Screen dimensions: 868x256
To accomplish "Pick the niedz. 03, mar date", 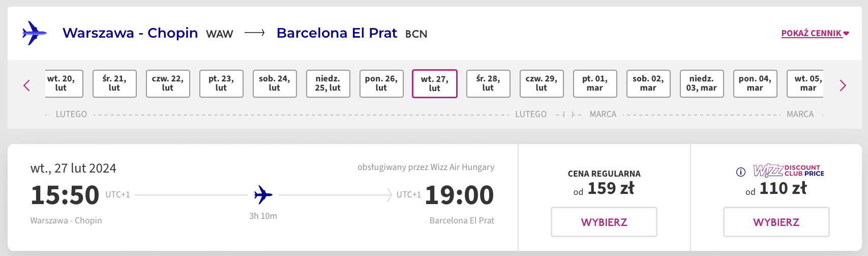I will (702, 83).
